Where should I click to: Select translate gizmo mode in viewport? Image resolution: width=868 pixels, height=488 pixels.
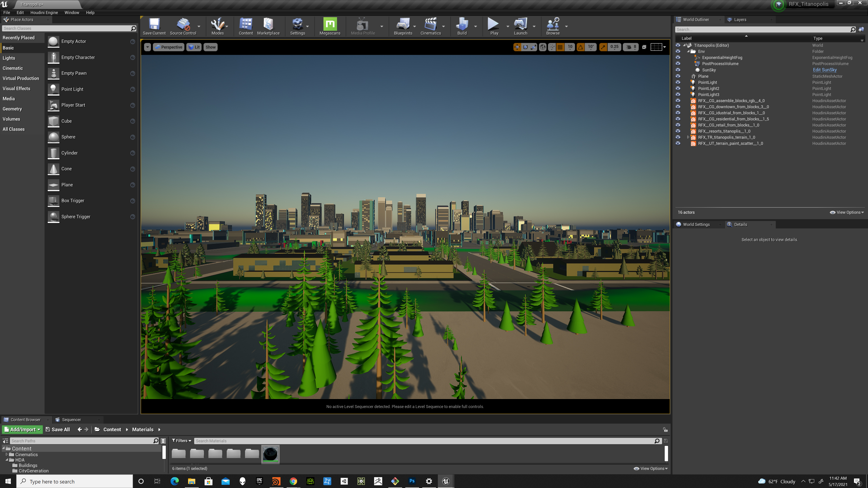[517, 47]
